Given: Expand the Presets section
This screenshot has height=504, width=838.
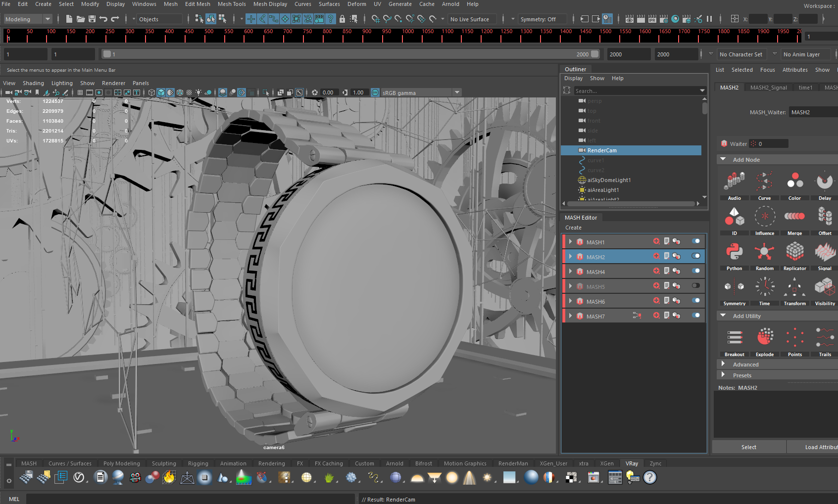Looking at the screenshot, I should [723, 375].
